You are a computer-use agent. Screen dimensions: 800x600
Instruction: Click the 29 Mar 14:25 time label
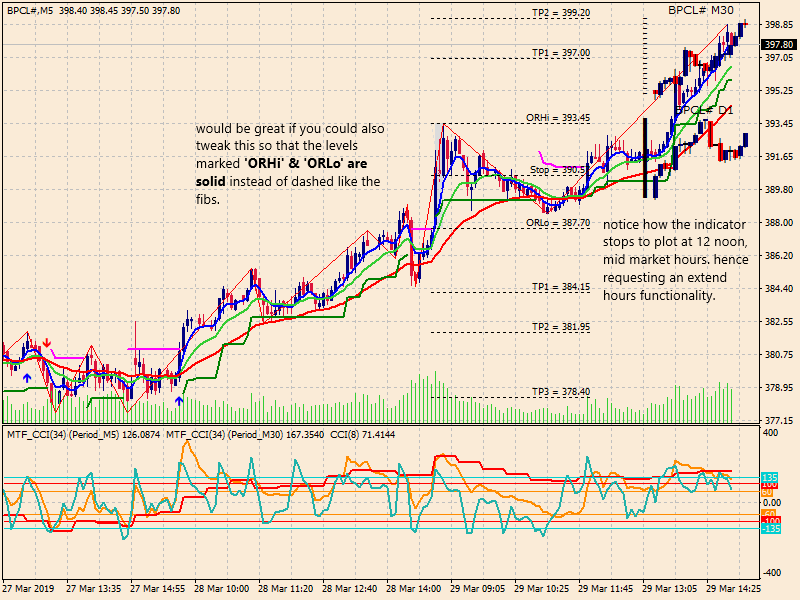pos(733,588)
